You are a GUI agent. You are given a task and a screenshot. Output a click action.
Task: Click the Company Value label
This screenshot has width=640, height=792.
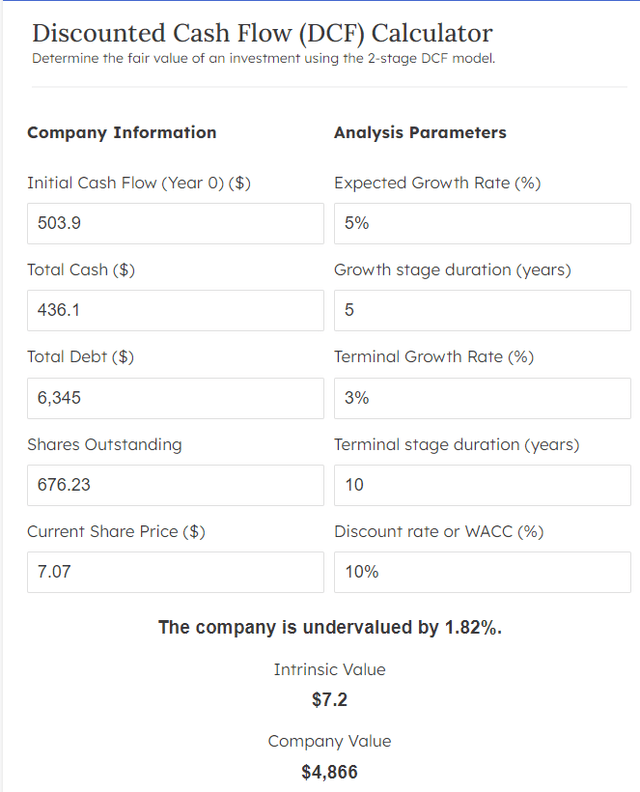point(329,741)
